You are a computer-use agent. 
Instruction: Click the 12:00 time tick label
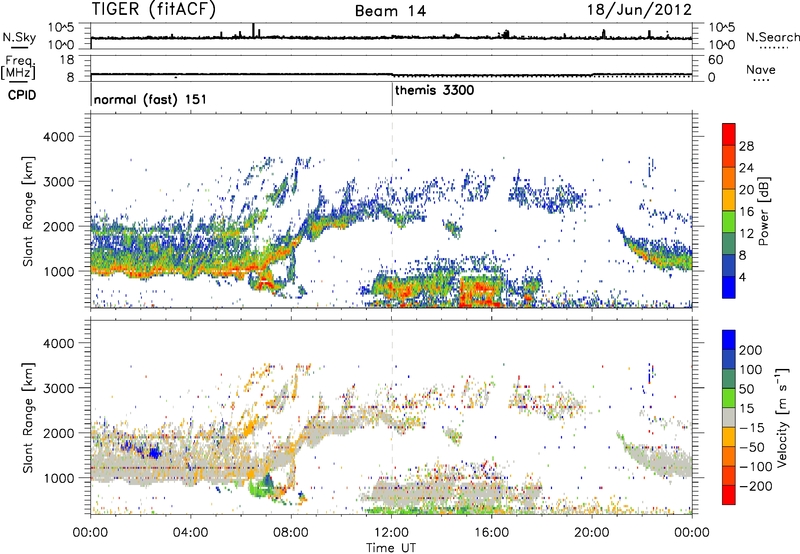tap(391, 533)
